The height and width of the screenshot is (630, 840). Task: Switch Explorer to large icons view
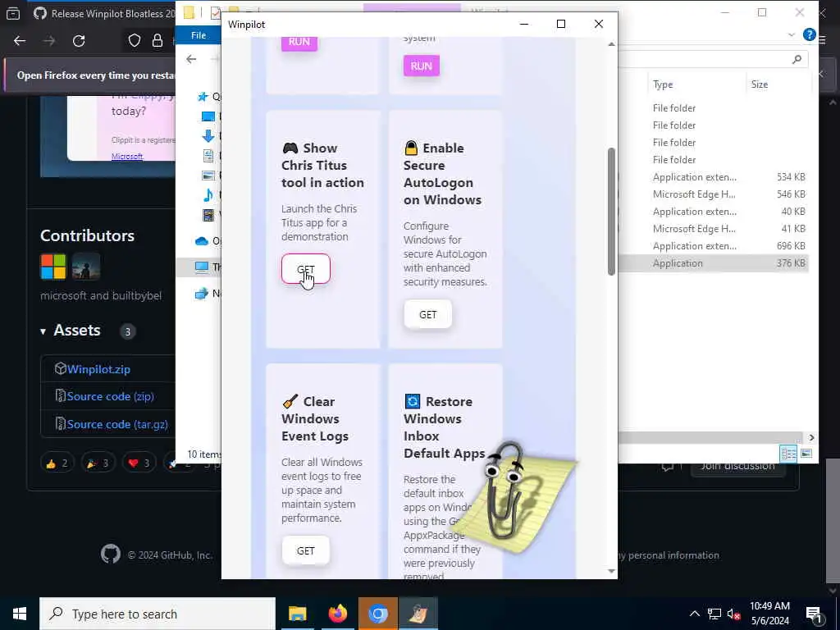coord(806,454)
